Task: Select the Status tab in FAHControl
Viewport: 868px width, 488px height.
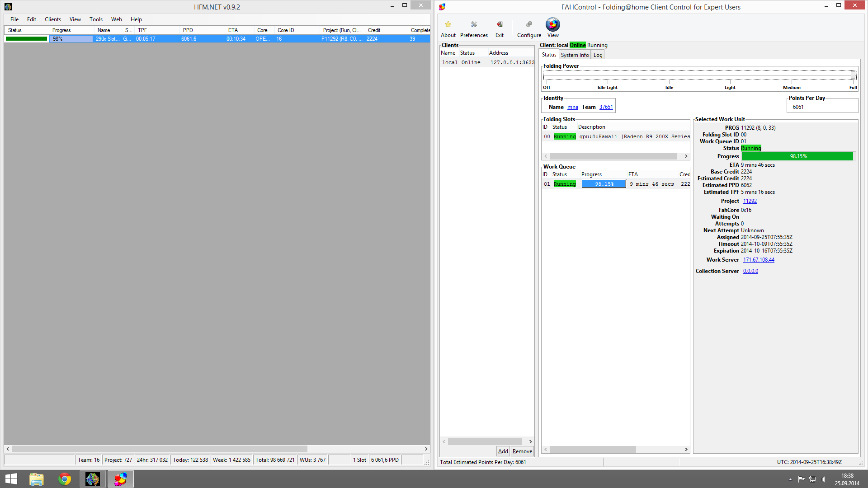Action: click(x=549, y=55)
